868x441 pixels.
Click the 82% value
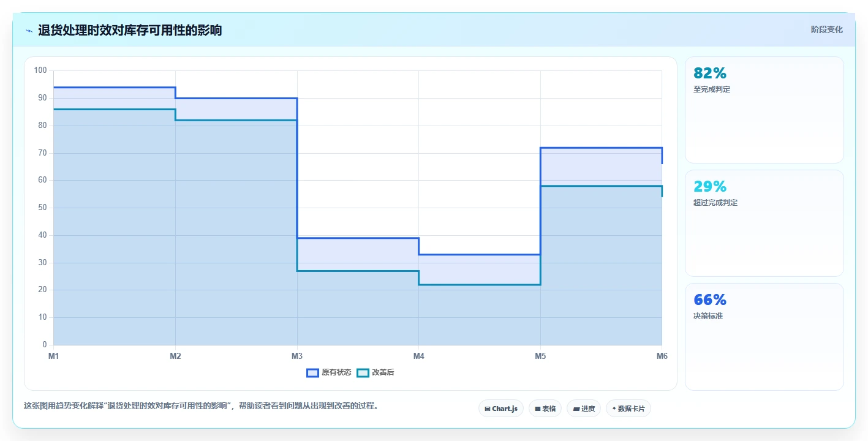710,73
